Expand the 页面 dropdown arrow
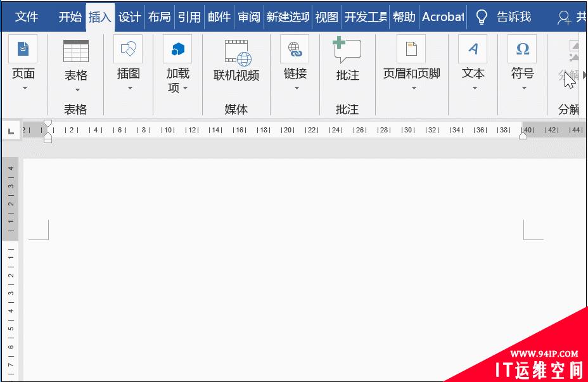The width and height of the screenshot is (588, 382). (x=25, y=88)
